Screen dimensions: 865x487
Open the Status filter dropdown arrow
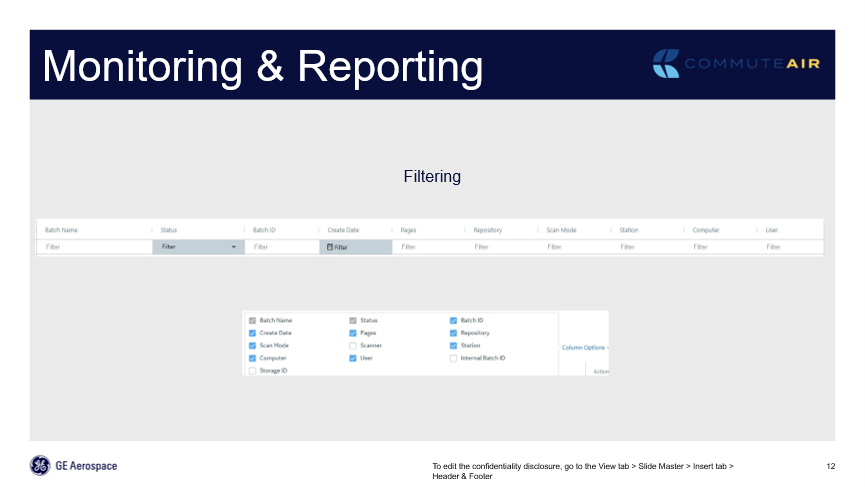click(234, 246)
